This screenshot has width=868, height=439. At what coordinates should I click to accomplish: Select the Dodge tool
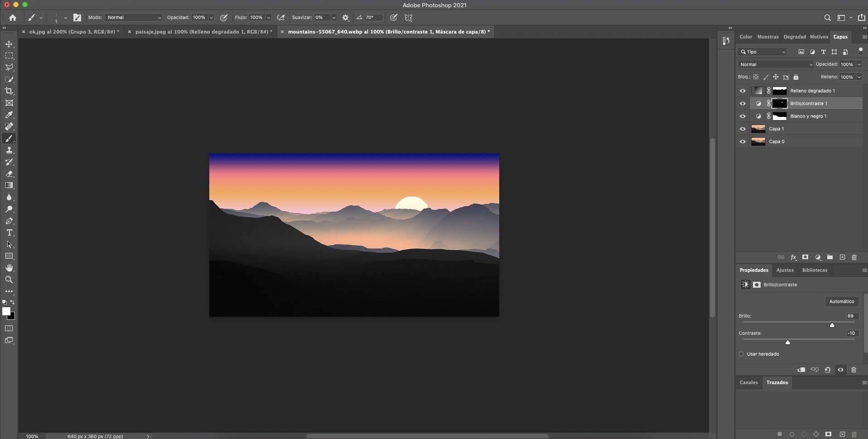point(9,209)
